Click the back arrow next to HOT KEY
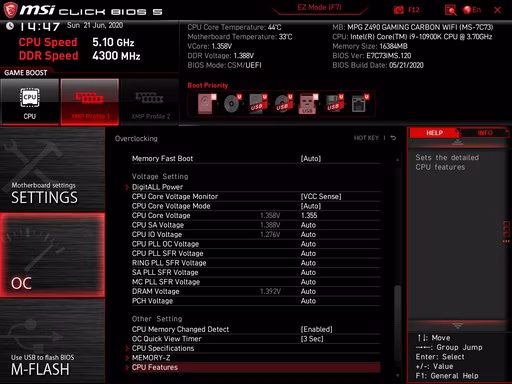Image resolution: width=512 pixels, height=384 pixels. (x=393, y=138)
